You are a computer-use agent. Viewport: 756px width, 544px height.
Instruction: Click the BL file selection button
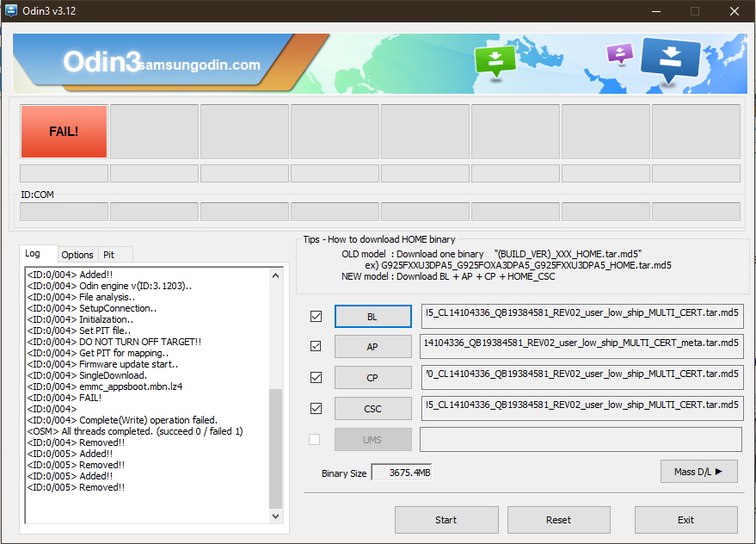[x=372, y=316]
